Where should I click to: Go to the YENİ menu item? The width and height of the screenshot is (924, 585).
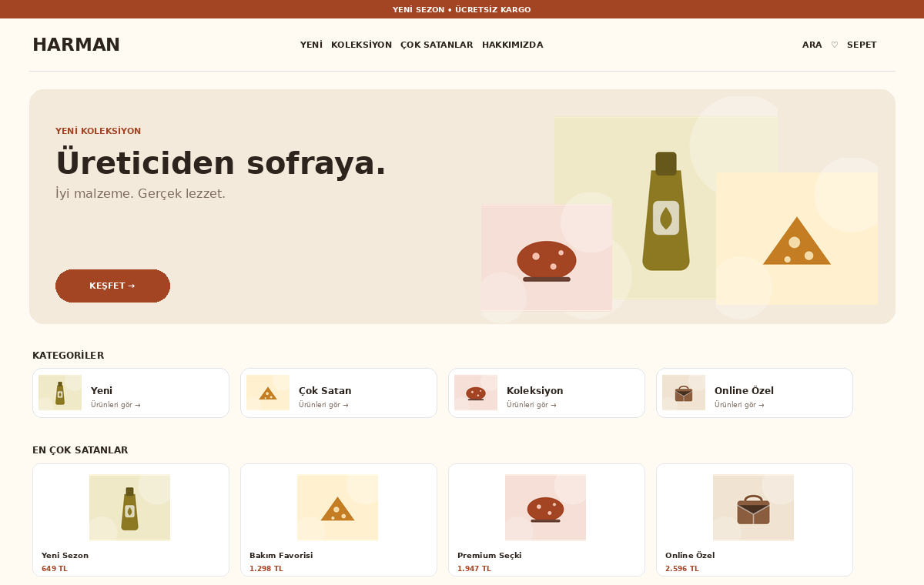coord(311,45)
